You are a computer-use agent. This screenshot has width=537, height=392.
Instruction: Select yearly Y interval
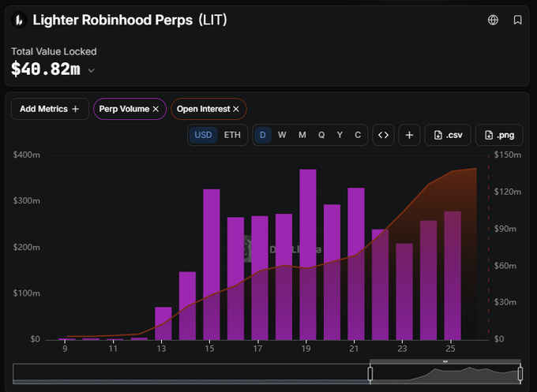[x=340, y=135]
